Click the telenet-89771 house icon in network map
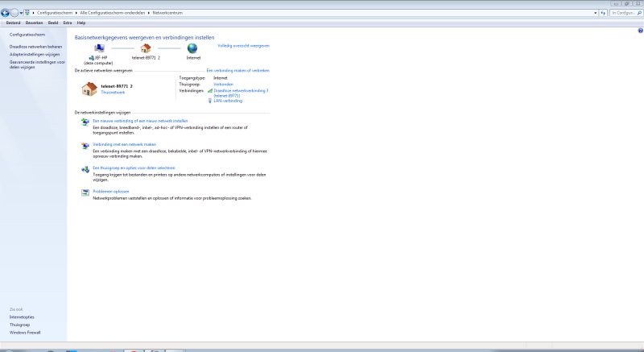Screen dimensions: 644x352 146,48
